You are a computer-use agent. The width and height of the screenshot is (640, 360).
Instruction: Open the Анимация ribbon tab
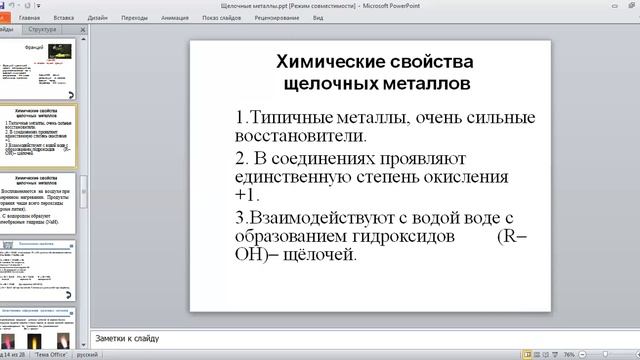coord(175,18)
